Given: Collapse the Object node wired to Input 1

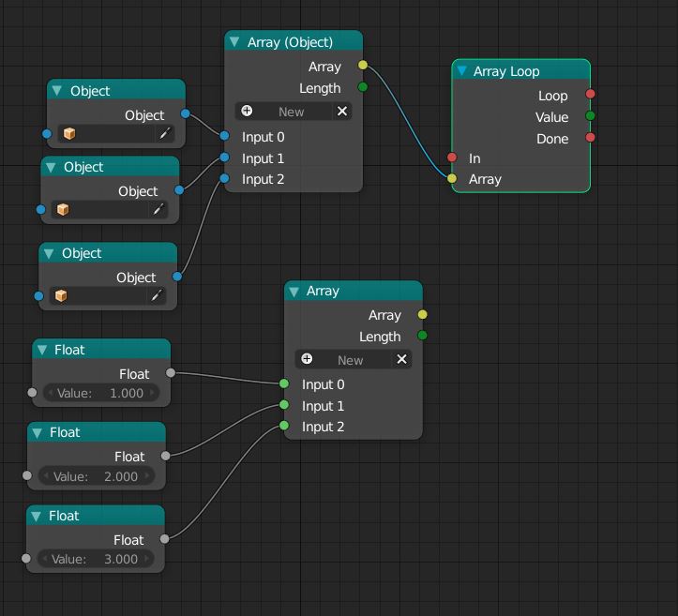Looking at the screenshot, I should pyautogui.click(x=51, y=167).
